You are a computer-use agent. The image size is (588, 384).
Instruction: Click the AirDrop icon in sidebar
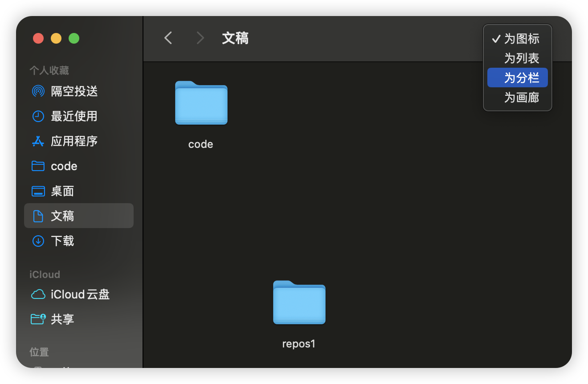(x=38, y=91)
